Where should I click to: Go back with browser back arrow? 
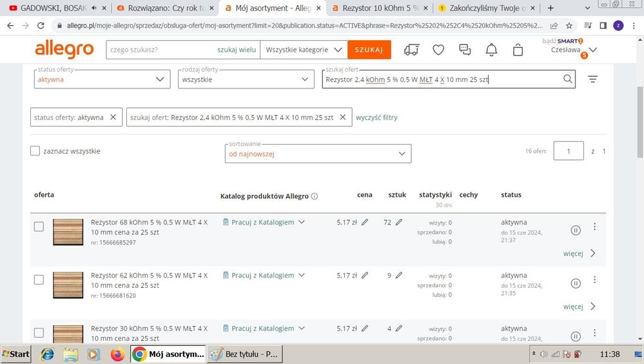pyautogui.click(x=10, y=26)
